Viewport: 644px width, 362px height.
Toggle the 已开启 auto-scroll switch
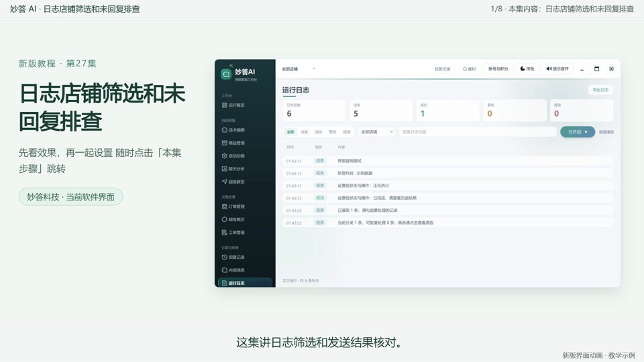pos(578,132)
